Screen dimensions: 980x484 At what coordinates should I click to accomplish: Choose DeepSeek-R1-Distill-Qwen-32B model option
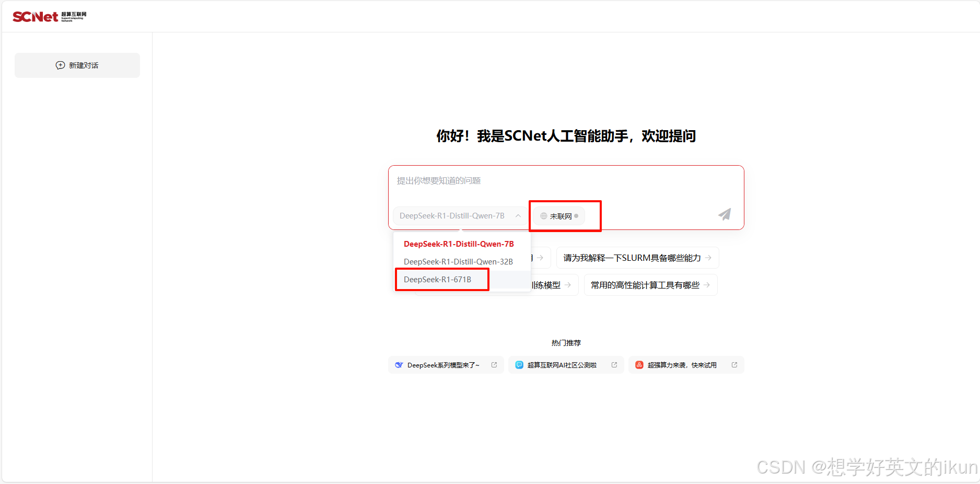[458, 262]
